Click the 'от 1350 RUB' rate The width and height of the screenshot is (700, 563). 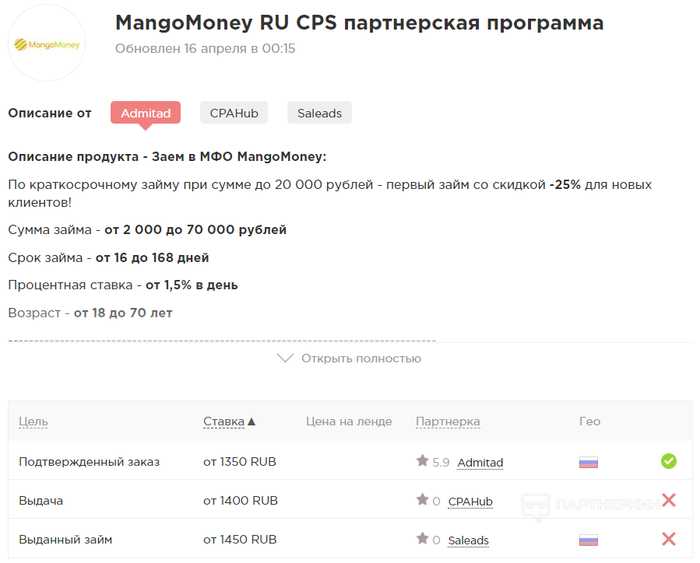[x=240, y=462]
